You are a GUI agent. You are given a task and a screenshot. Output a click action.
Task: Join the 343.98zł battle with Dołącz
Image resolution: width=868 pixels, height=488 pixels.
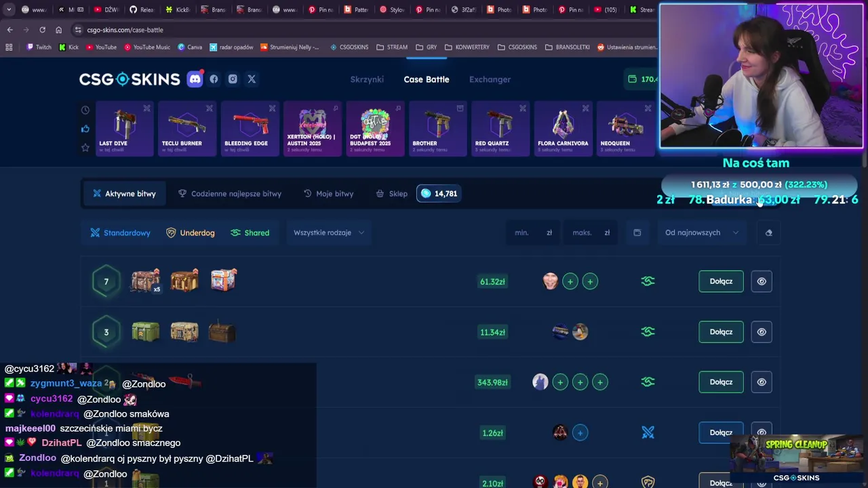[721, 382]
